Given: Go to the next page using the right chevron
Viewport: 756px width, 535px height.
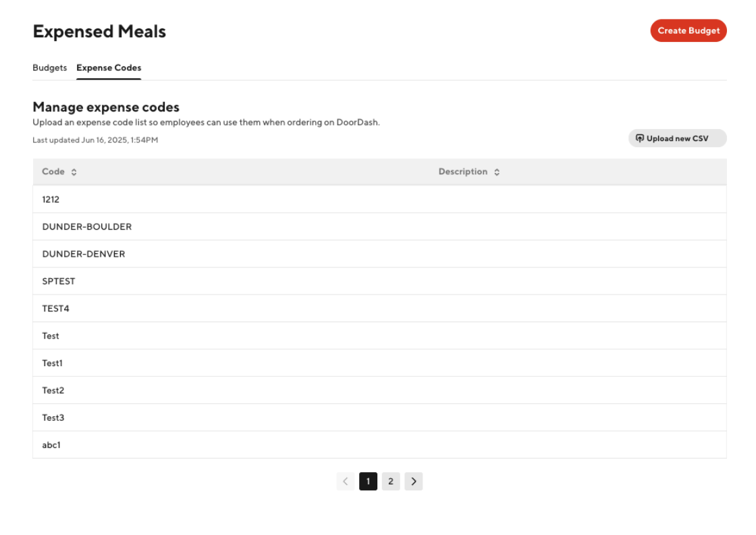Looking at the screenshot, I should [414, 481].
